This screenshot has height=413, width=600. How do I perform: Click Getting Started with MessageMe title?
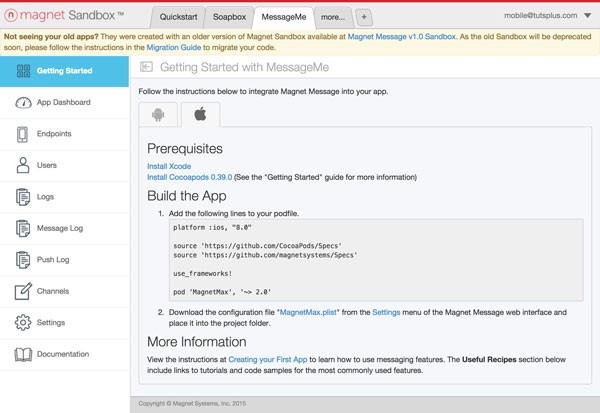pos(244,67)
